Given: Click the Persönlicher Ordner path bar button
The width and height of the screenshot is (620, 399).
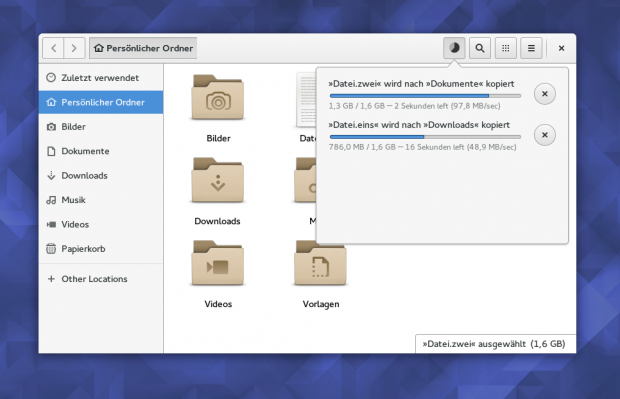Looking at the screenshot, I should [143, 48].
